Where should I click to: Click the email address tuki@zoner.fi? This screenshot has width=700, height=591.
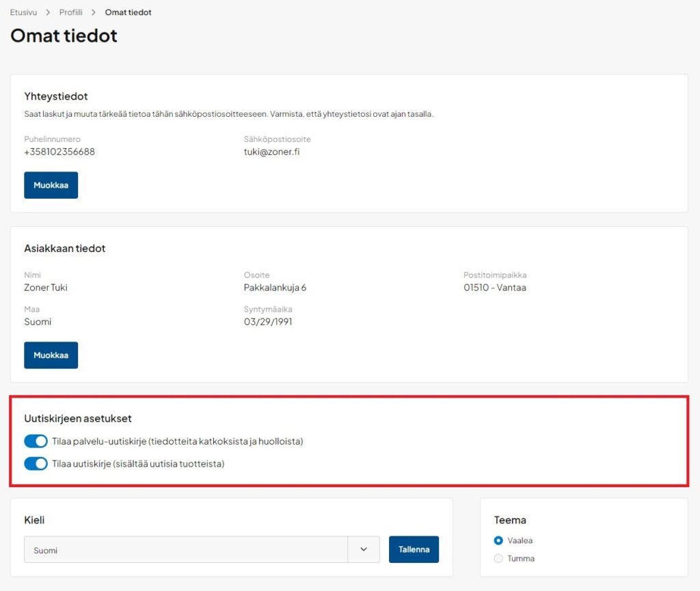point(271,152)
